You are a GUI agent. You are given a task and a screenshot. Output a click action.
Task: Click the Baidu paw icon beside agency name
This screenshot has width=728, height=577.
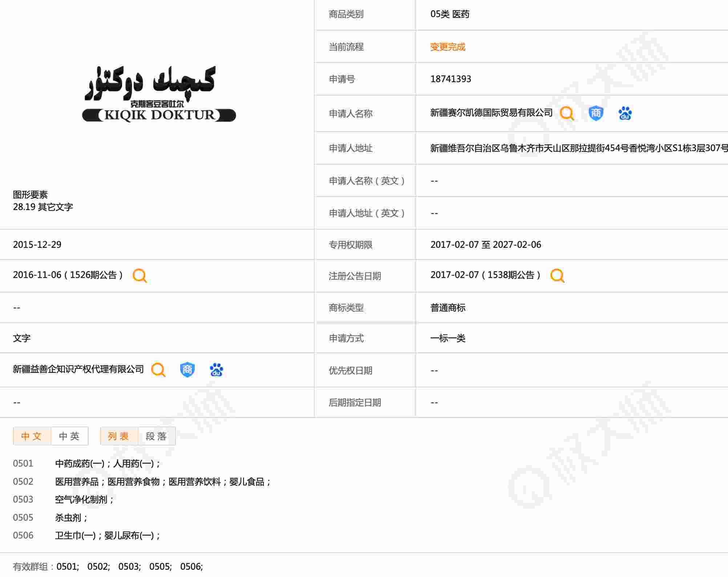(x=217, y=370)
